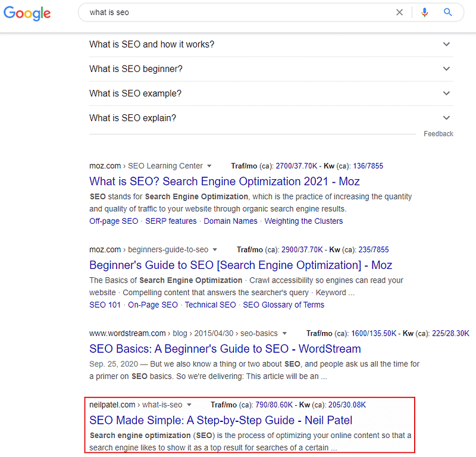Click the 'Off-page SEO' sitelink

coord(114,221)
